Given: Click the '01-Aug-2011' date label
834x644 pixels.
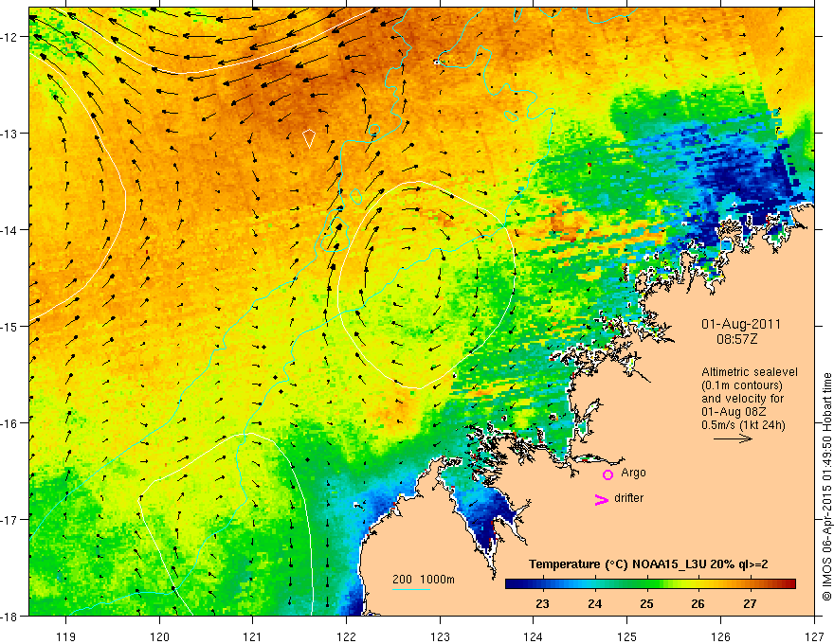Looking at the screenshot, I should (x=741, y=324).
